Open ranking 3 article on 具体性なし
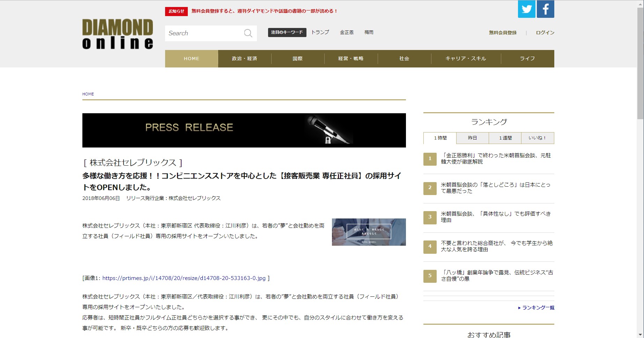The height and width of the screenshot is (338, 644). pyautogui.click(x=496, y=217)
